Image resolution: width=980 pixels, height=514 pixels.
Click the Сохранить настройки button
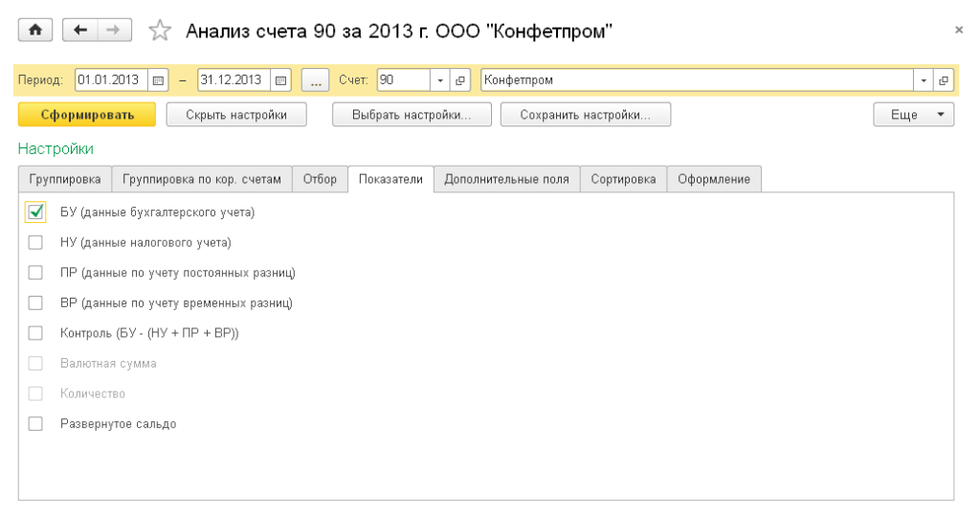585,115
